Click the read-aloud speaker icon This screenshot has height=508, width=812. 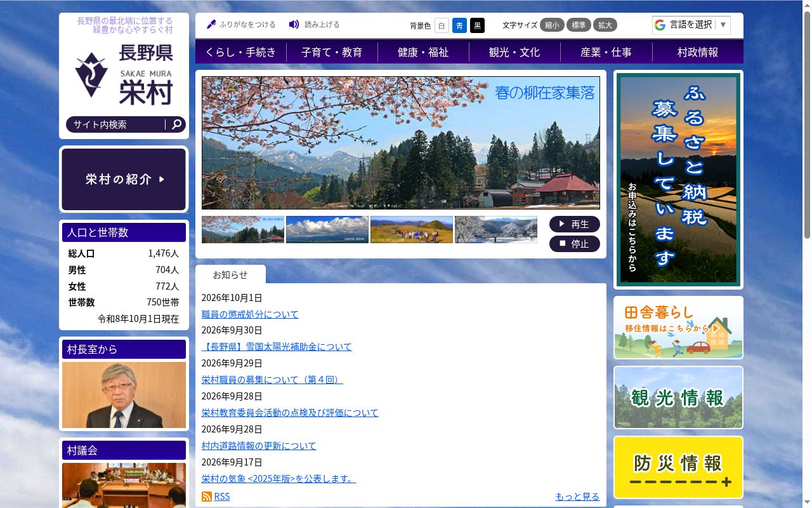[x=294, y=25]
